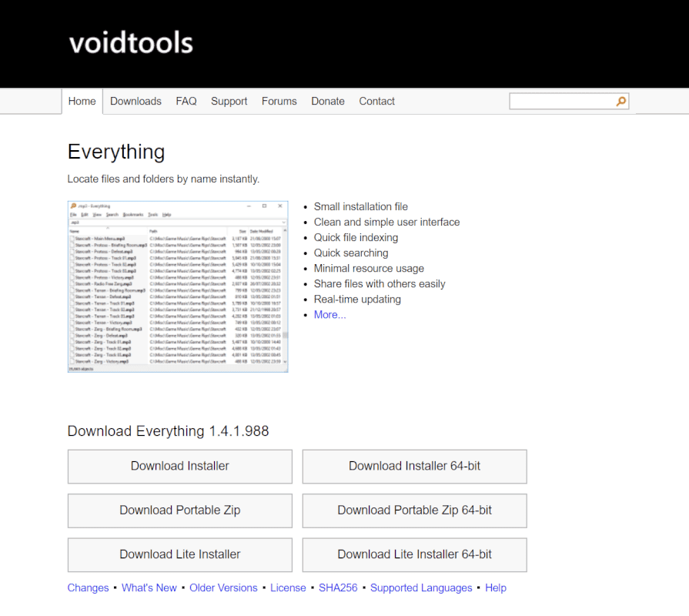The image size is (689, 616).
Task: Open the Changes link
Action: tap(88, 588)
